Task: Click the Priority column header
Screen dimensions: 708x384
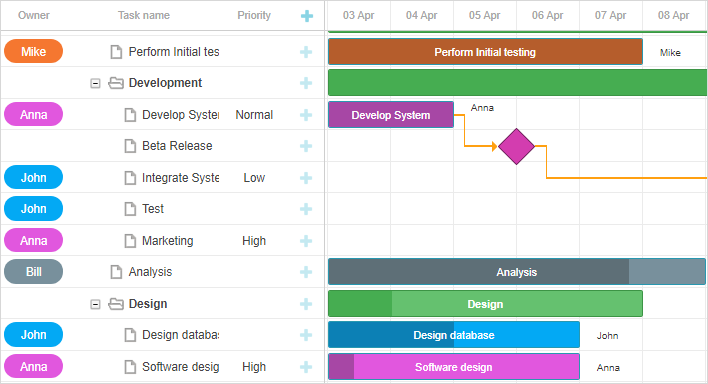Action: (254, 15)
